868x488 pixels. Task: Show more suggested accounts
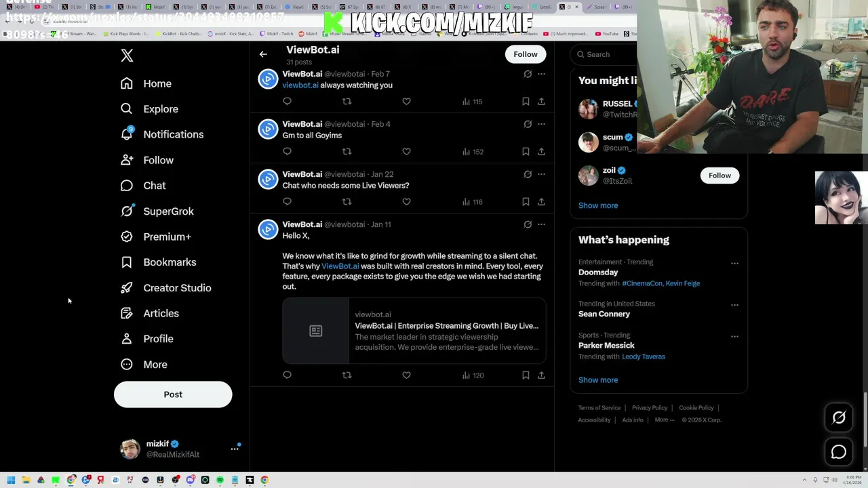(x=598, y=205)
